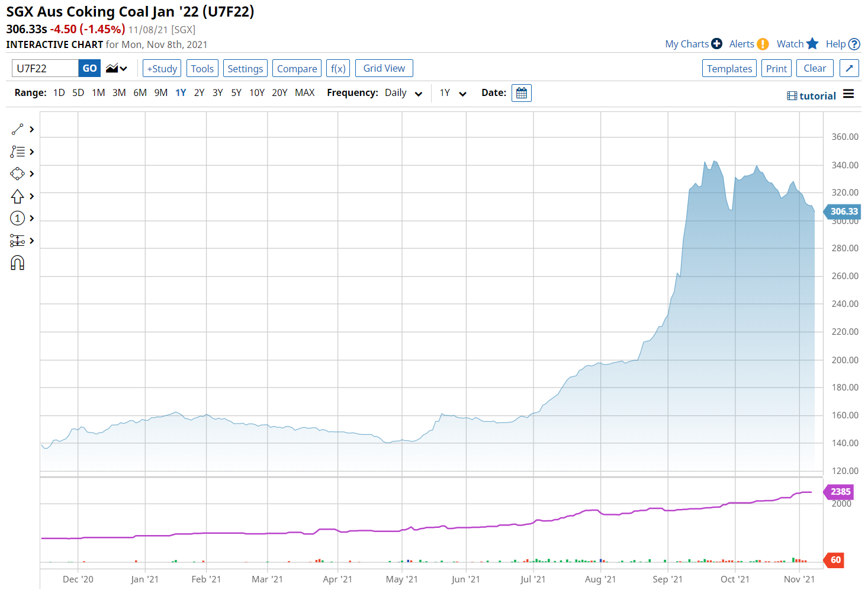Toggle the magnet snap mode icon
This screenshot has width=868, height=599.
(x=17, y=263)
